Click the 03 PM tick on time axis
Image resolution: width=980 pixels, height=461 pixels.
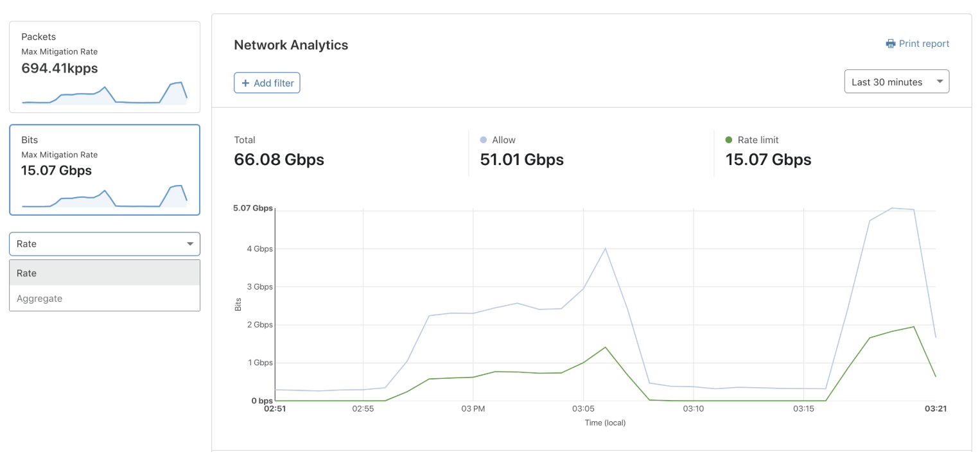coord(473,408)
